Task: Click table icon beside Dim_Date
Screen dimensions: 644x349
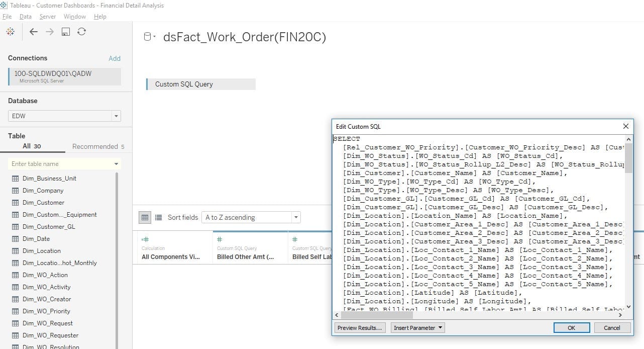Action: click(15, 239)
